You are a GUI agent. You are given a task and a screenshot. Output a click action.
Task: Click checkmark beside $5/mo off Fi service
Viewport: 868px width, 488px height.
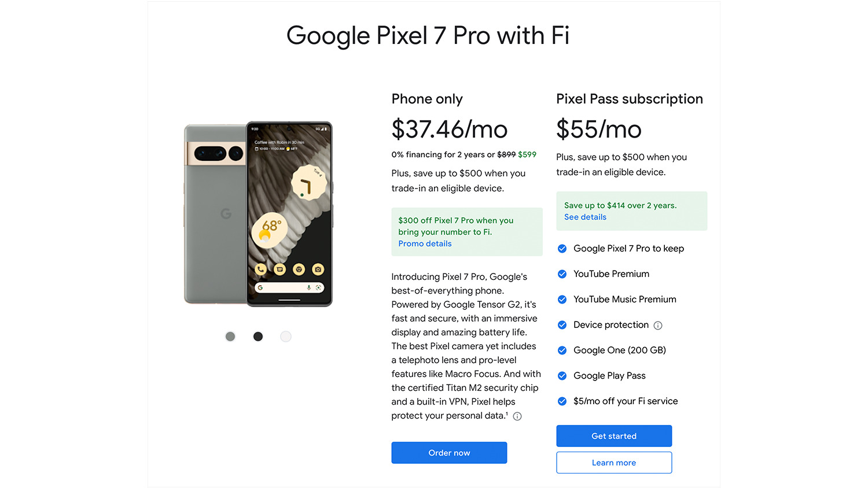[562, 401]
